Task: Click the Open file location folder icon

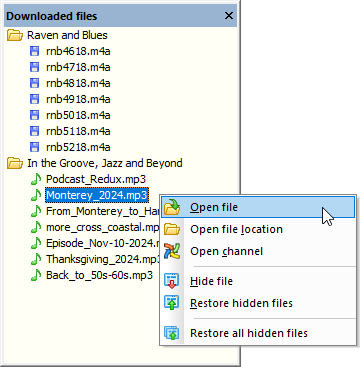Action: (x=172, y=229)
